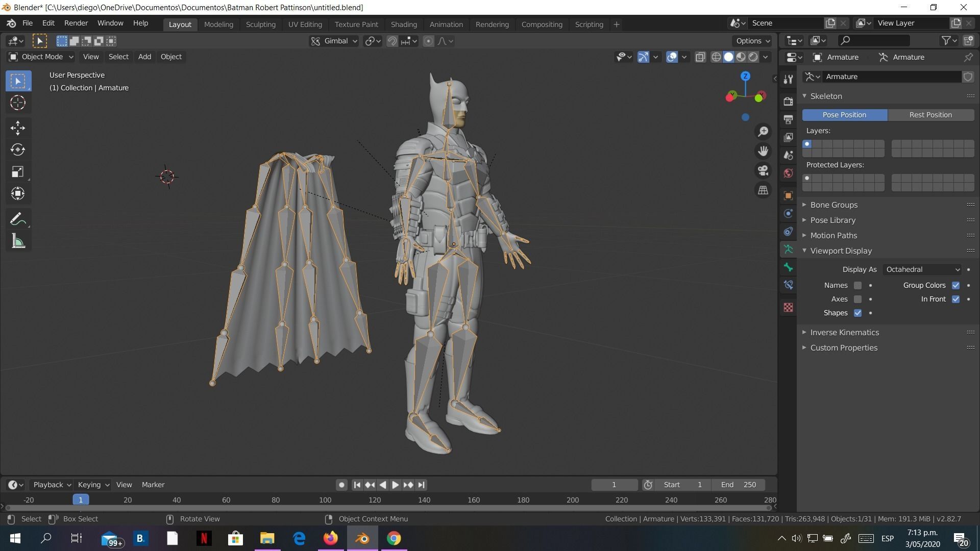Switch to UV Editing workspace tab
The width and height of the screenshot is (980, 551).
(305, 24)
